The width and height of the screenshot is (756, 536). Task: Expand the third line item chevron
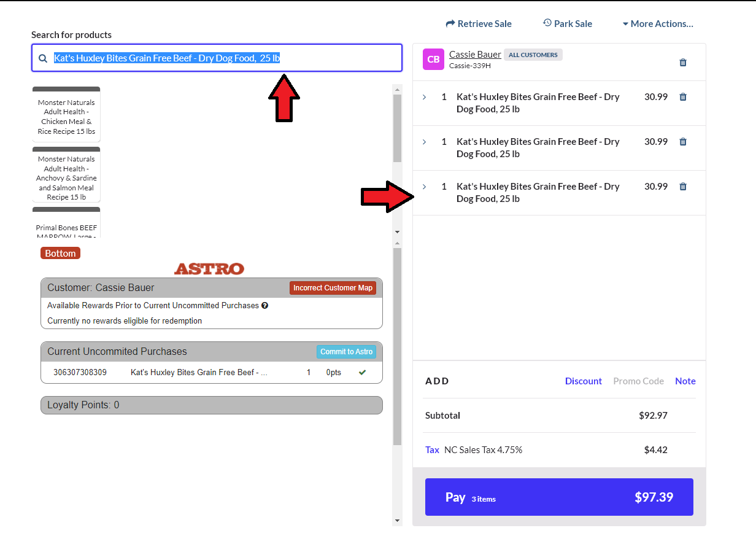(424, 187)
